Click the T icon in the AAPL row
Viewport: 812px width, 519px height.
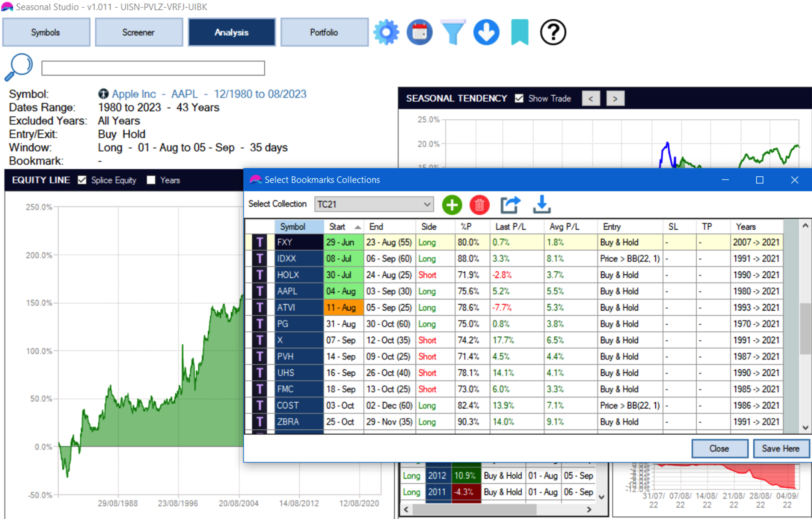pos(259,291)
